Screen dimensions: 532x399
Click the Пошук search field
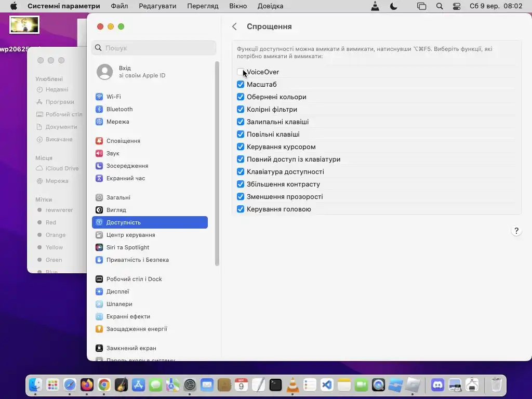[x=154, y=48]
